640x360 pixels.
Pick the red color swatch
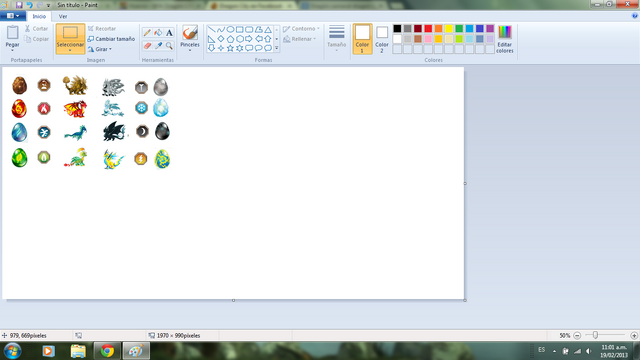click(x=428, y=29)
